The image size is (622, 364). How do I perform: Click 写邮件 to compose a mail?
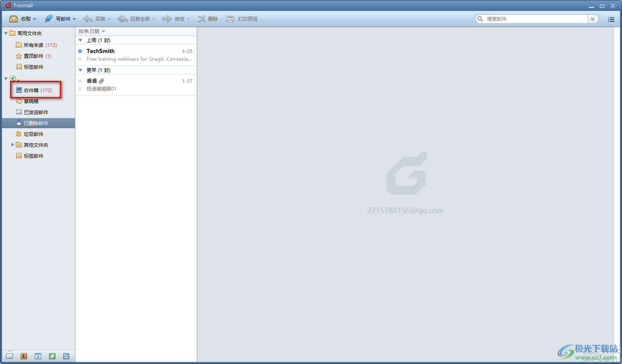tap(58, 19)
